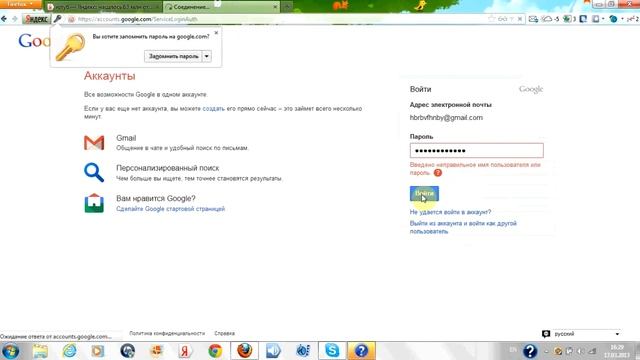Switch to Firefox in the taskbar
640x360 pixels.
coord(244,351)
